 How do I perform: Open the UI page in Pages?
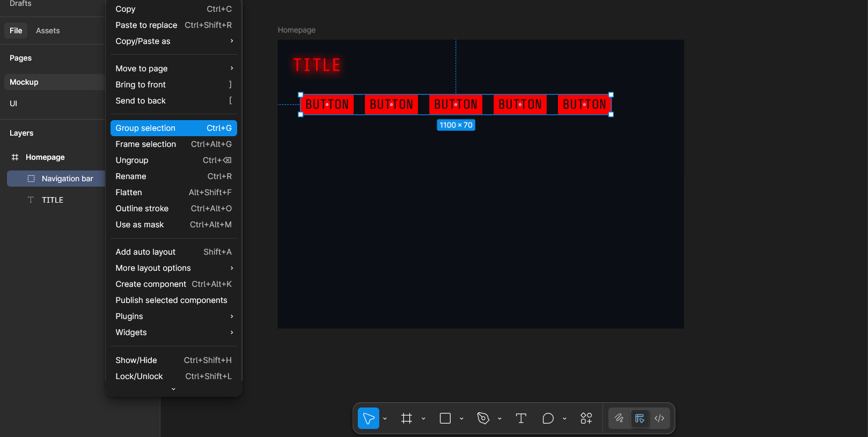tap(13, 103)
